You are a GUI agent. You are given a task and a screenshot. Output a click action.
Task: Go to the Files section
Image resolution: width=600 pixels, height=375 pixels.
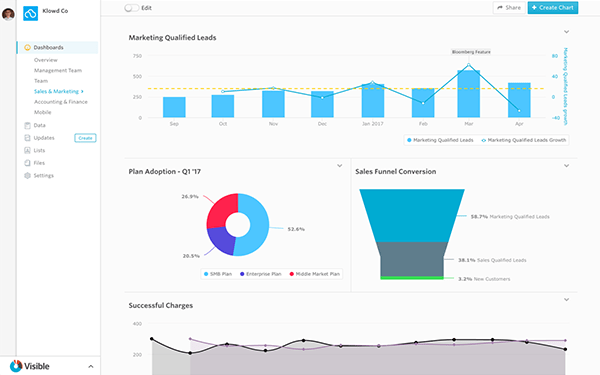coord(39,163)
